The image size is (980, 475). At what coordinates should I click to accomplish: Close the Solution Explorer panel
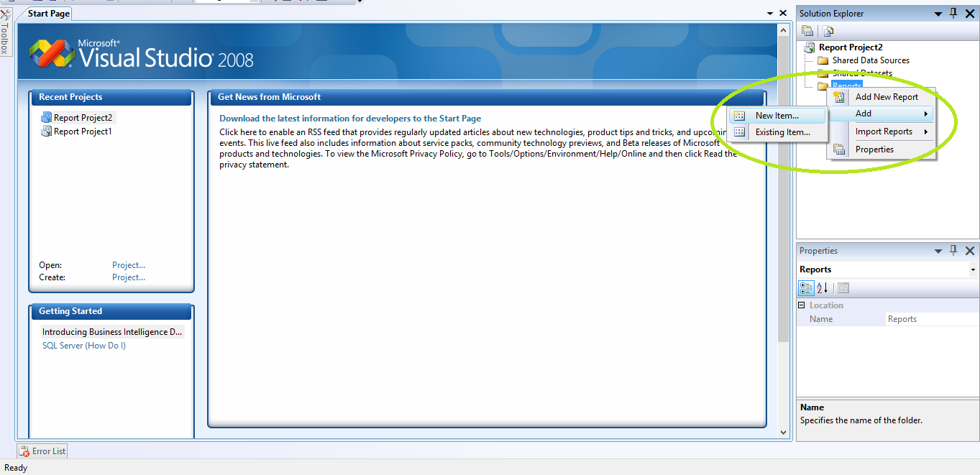click(x=970, y=13)
